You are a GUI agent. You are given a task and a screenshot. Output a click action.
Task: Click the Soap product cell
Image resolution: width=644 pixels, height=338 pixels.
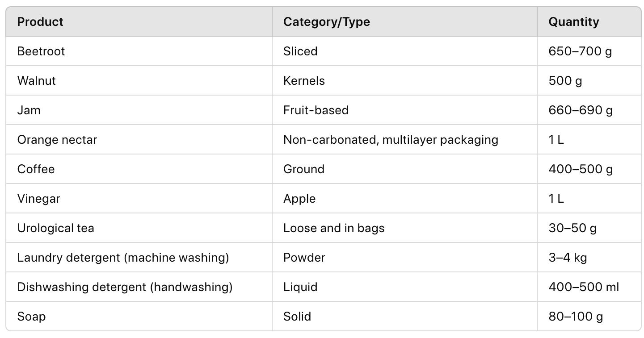(x=31, y=316)
